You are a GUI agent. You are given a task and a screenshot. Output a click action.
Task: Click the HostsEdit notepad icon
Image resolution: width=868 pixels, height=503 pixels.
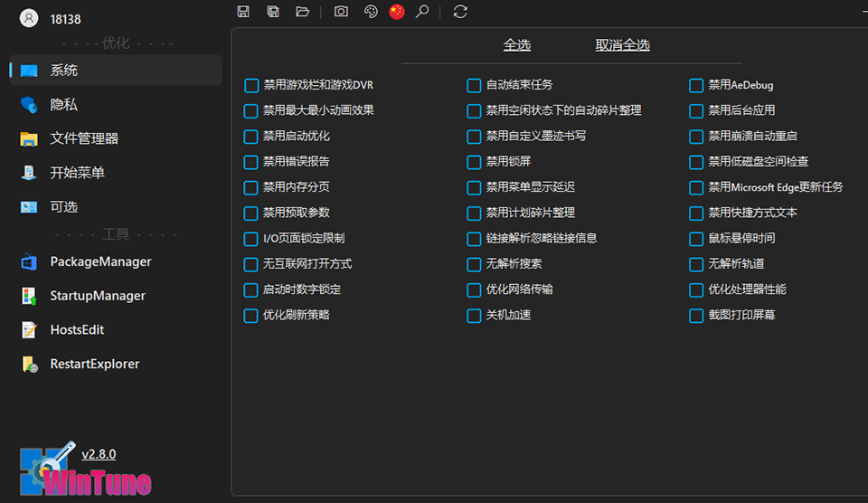(x=29, y=330)
